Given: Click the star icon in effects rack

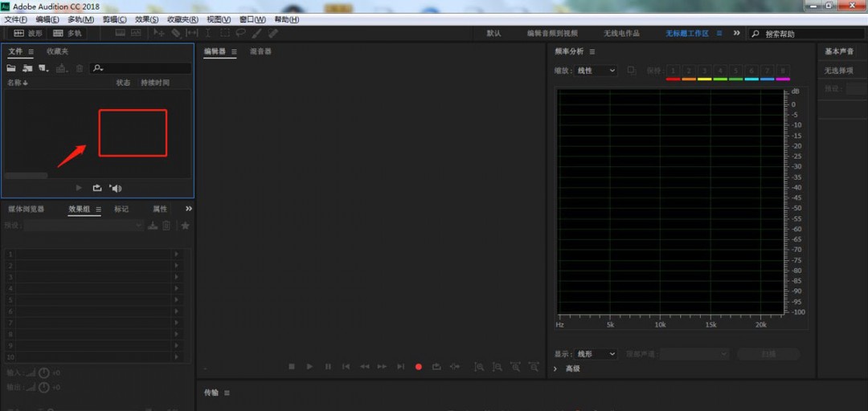Looking at the screenshot, I should tap(185, 226).
